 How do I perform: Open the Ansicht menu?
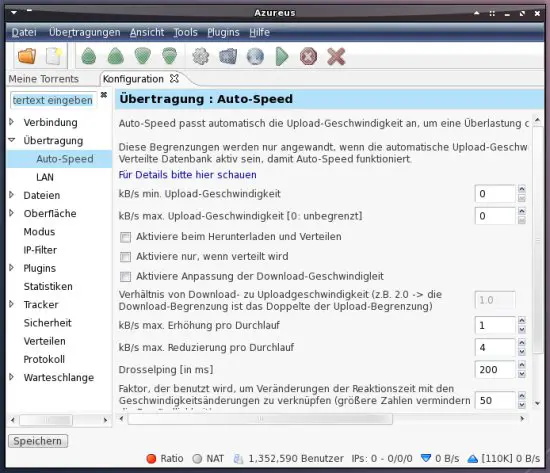[x=147, y=32]
